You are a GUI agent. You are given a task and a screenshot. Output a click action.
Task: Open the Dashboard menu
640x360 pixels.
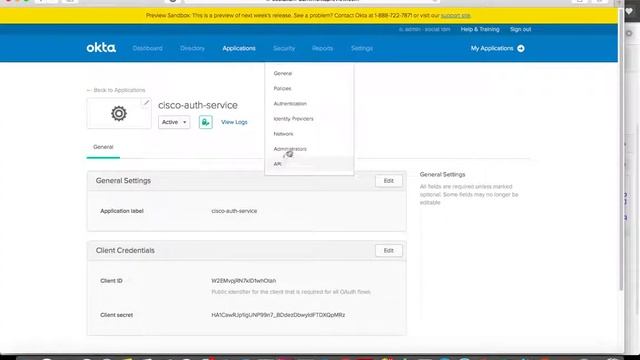[147, 48]
